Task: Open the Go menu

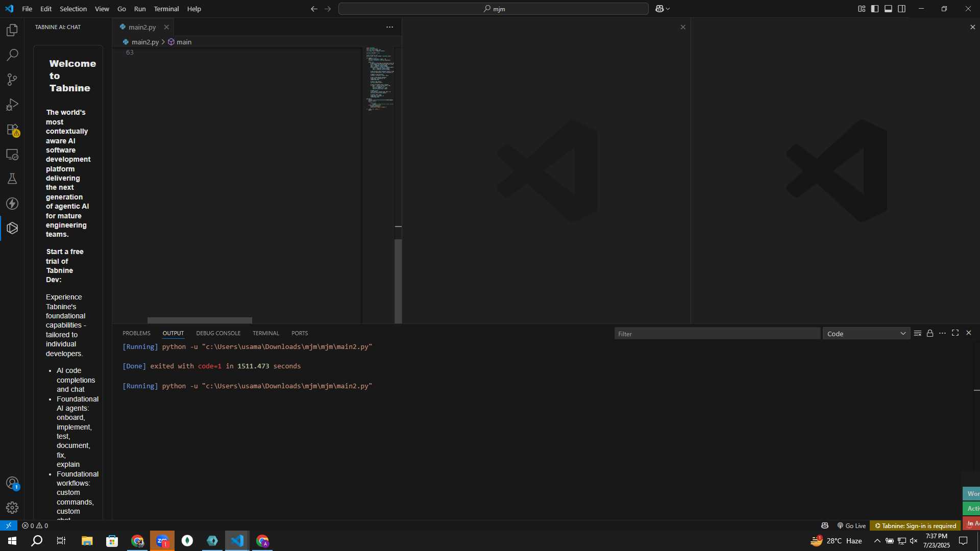Action: tap(121, 9)
